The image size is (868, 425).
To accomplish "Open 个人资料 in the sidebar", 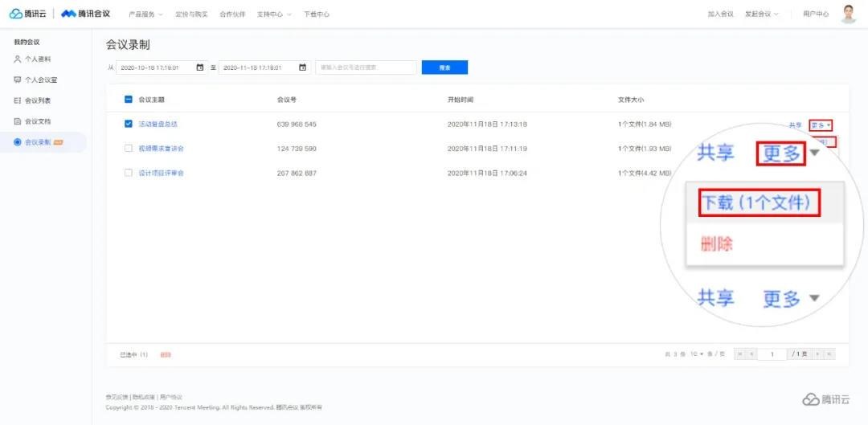I will tap(37, 59).
